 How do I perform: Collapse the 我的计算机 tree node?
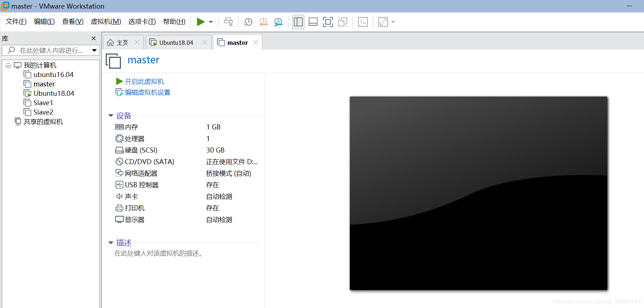pyautogui.click(x=8, y=65)
